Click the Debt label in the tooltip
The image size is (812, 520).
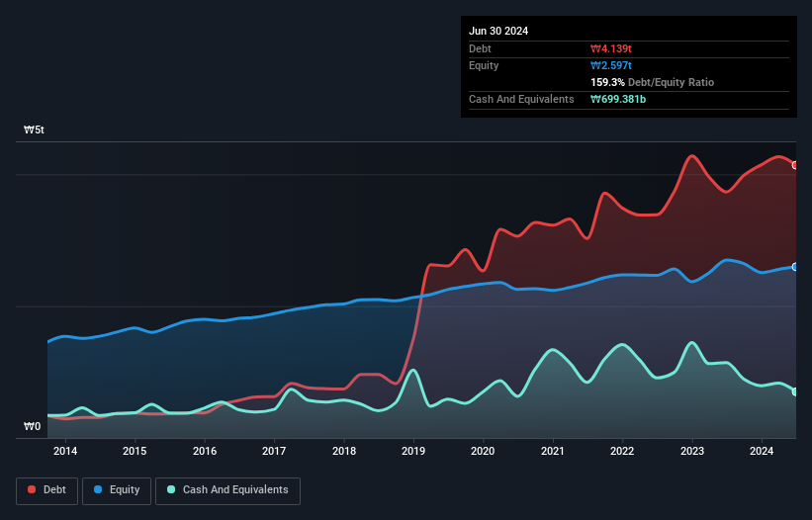(x=480, y=48)
